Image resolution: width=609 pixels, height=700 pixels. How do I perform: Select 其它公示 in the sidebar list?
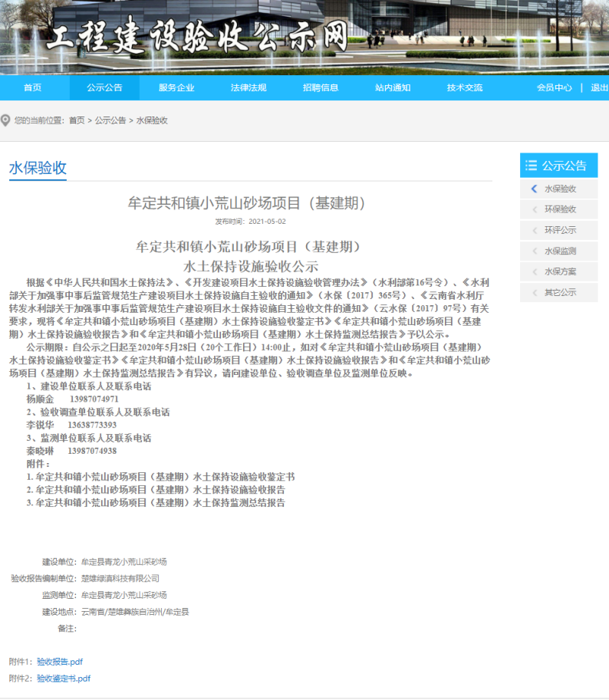(x=560, y=292)
